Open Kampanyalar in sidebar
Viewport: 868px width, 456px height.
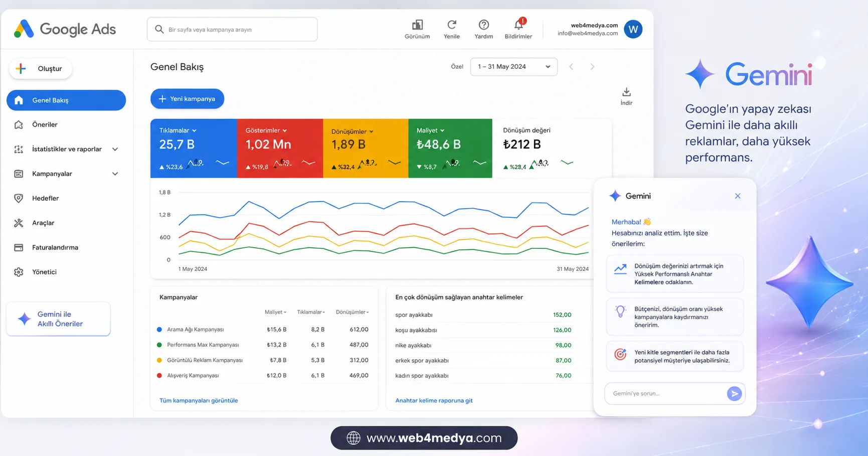tap(66, 174)
